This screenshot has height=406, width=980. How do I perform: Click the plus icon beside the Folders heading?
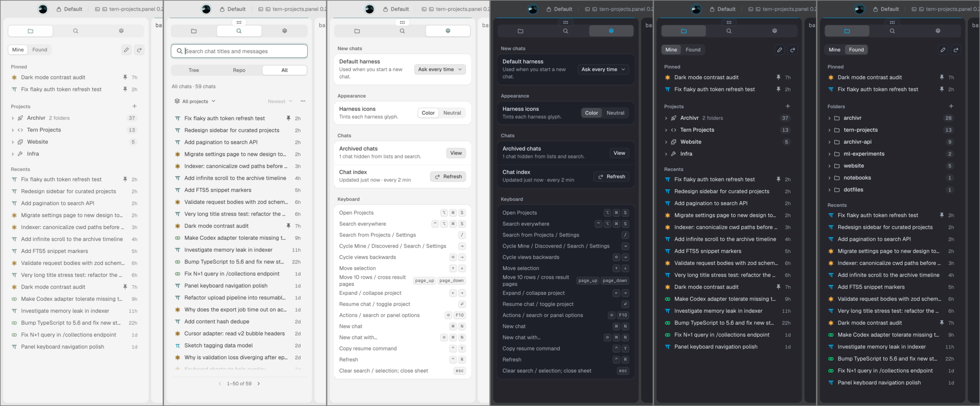951,106
